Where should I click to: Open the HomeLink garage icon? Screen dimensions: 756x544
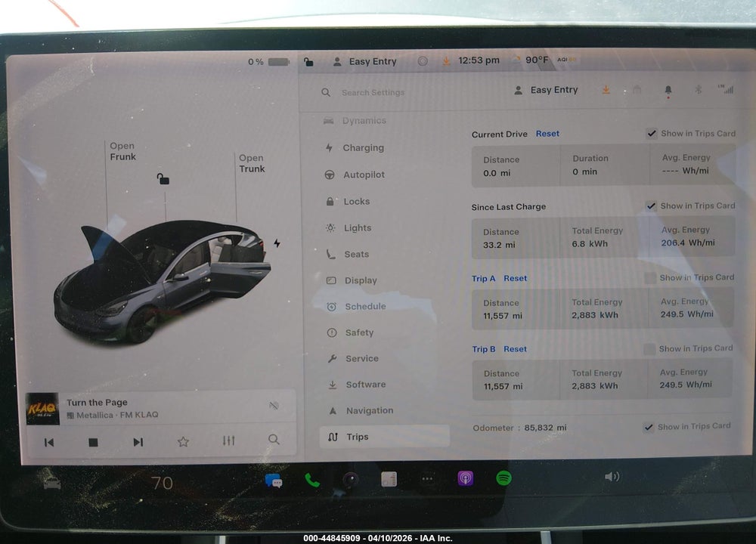pyautogui.click(x=637, y=90)
